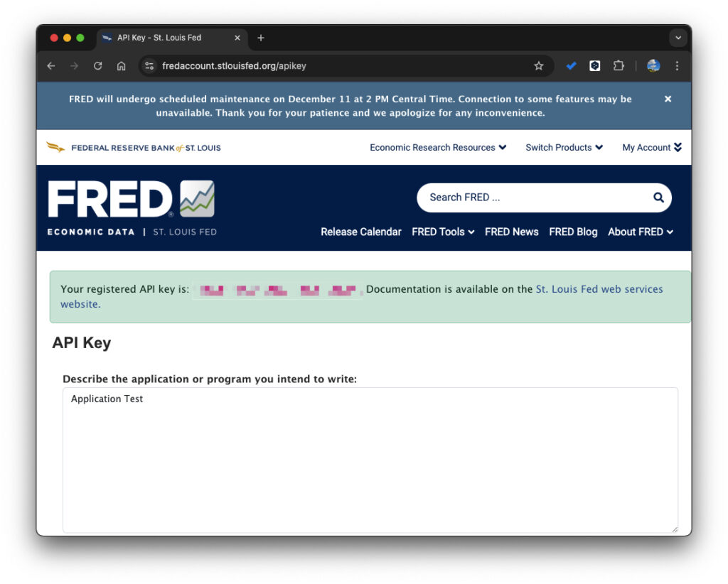Screen dimensions: 728x584
Task: Click the API Key page heading
Action: (x=81, y=342)
